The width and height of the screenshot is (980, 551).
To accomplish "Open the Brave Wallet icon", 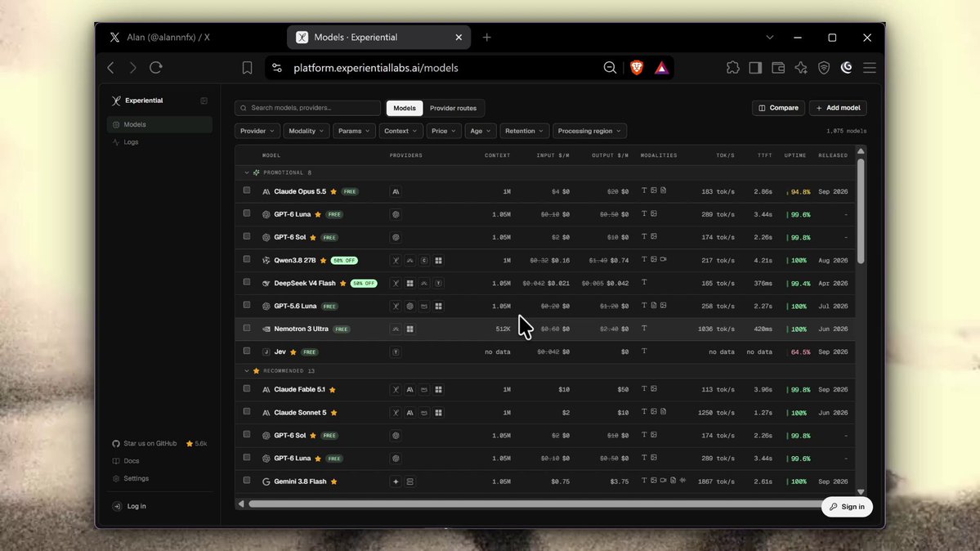I will coord(778,68).
